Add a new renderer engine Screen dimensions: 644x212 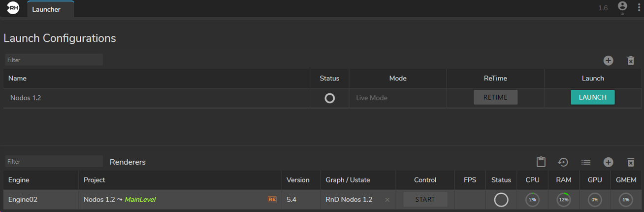tap(609, 162)
